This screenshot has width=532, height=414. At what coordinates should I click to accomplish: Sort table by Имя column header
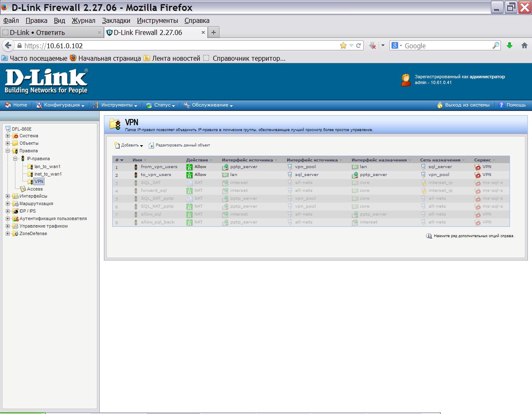click(x=137, y=160)
